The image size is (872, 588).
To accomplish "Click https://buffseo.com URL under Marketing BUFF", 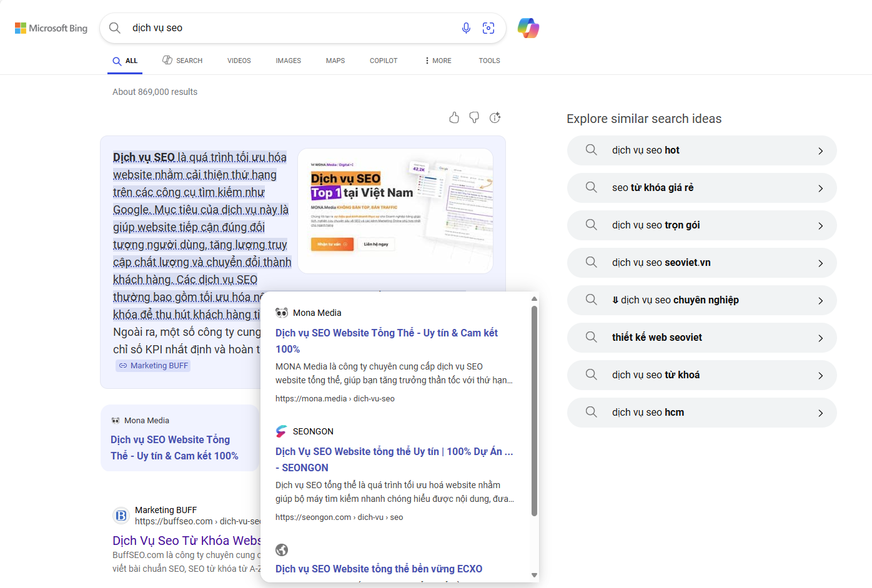I will (x=198, y=521).
